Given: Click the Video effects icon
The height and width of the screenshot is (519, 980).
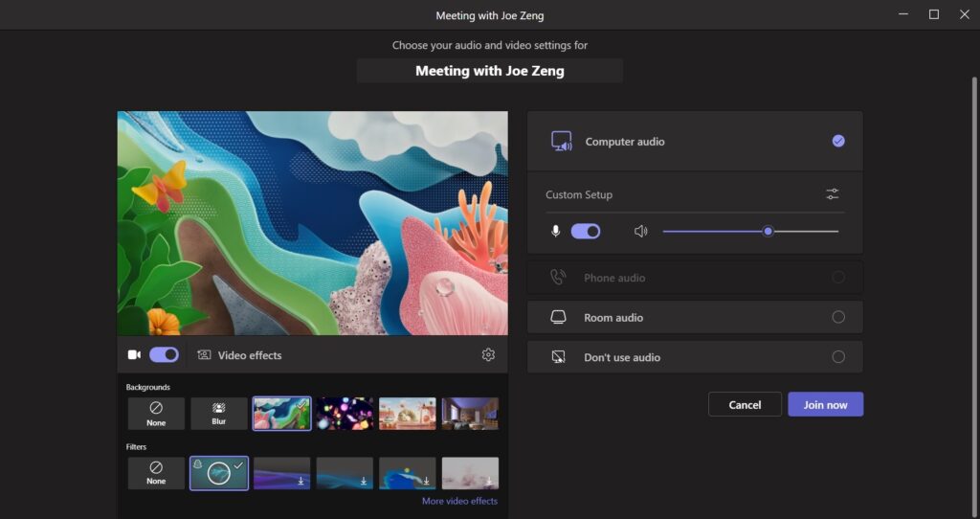Looking at the screenshot, I should [x=204, y=355].
